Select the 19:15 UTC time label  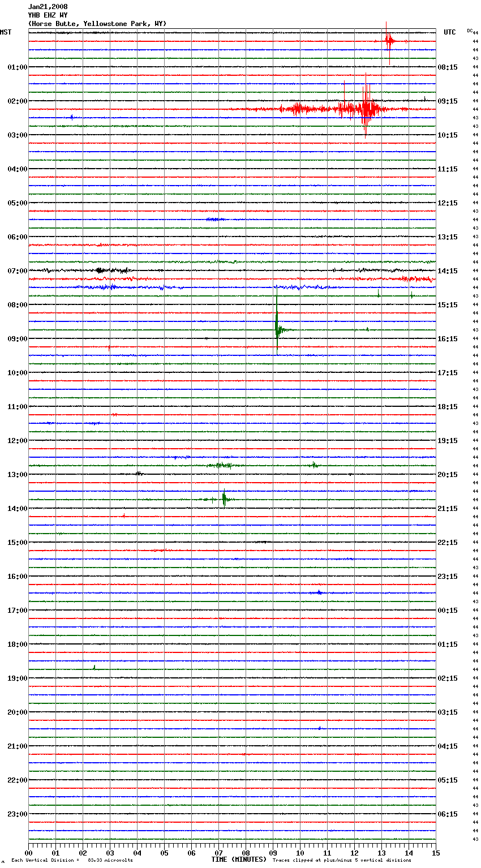[x=448, y=441]
